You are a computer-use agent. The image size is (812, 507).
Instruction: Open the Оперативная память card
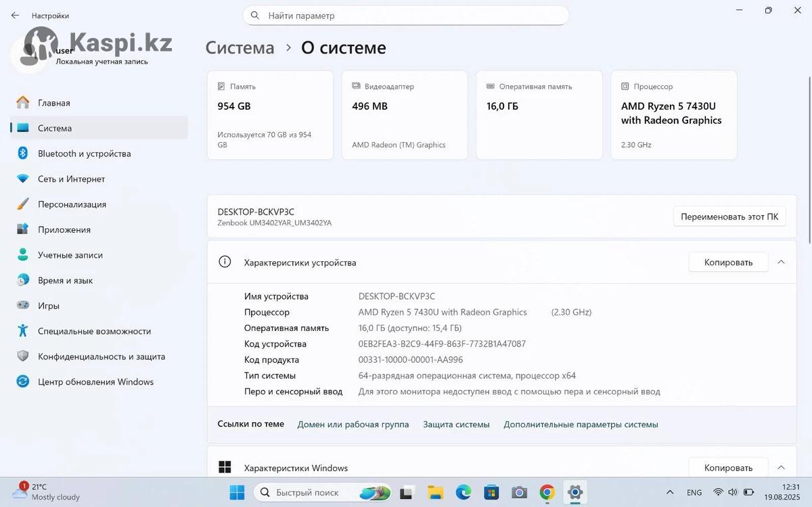click(x=539, y=115)
